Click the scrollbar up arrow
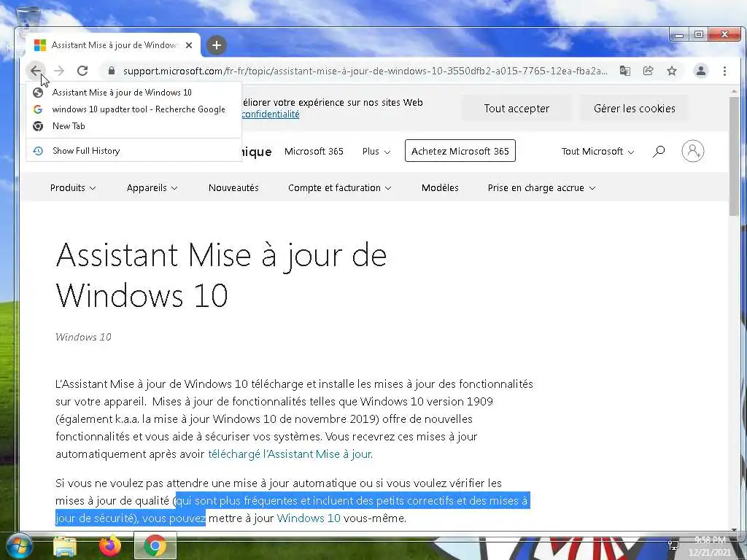The width and height of the screenshot is (747, 560). (734, 90)
